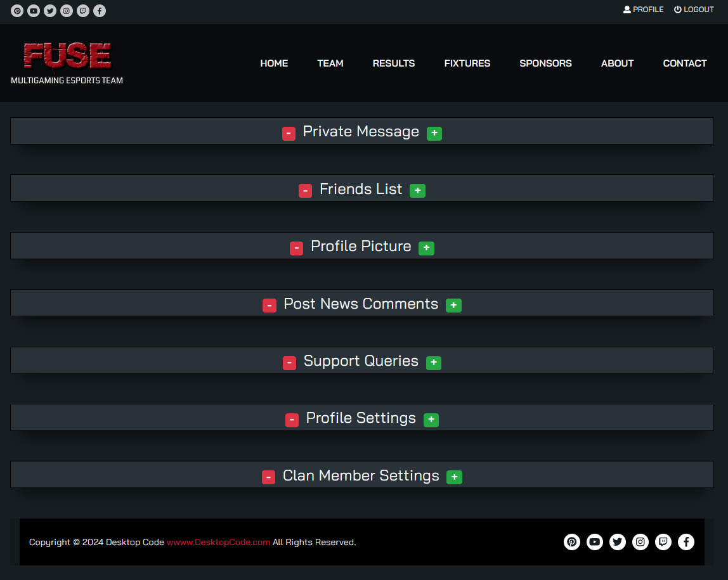This screenshot has height=580, width=728.
Task: Expand the Clan Member Settings section
Action: click(x=454, y=477)
